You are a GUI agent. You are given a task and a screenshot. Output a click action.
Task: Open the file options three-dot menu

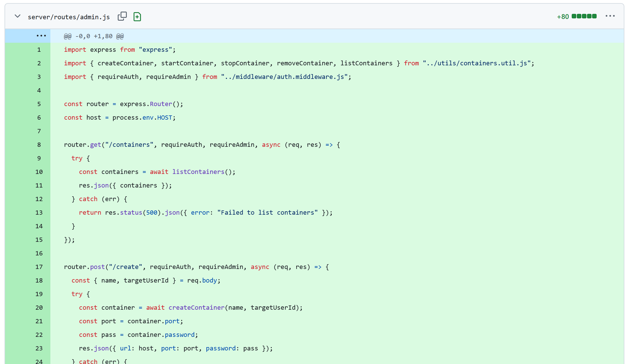[610, 16]
